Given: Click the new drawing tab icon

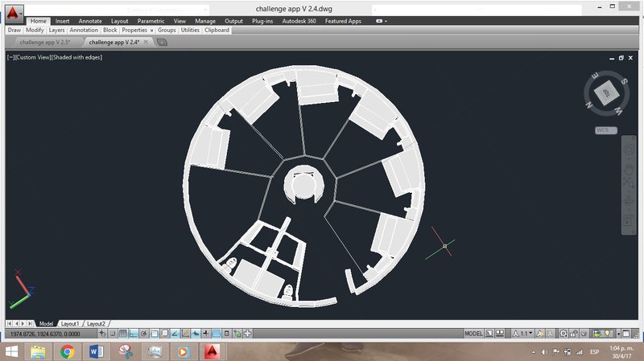Looking at the screenshot, I should pos(162,42).
